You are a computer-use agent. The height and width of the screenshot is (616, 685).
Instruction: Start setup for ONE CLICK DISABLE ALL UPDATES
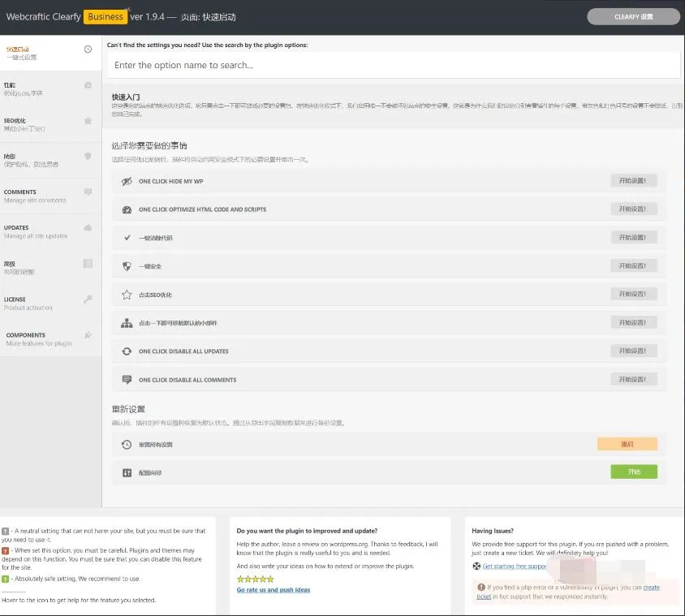633,351
